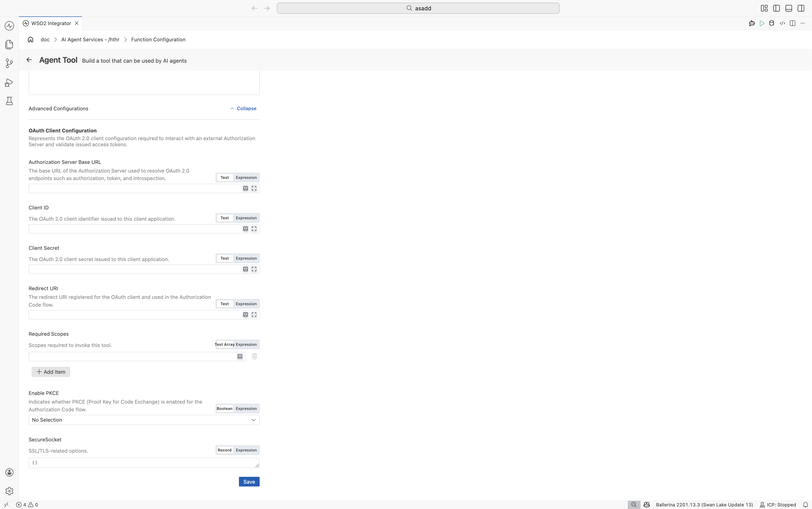The height and width of the screenshot is (509, 812).
Task: Switch Enable PKCE mode to Expression
Action: (x=246, y=408)
